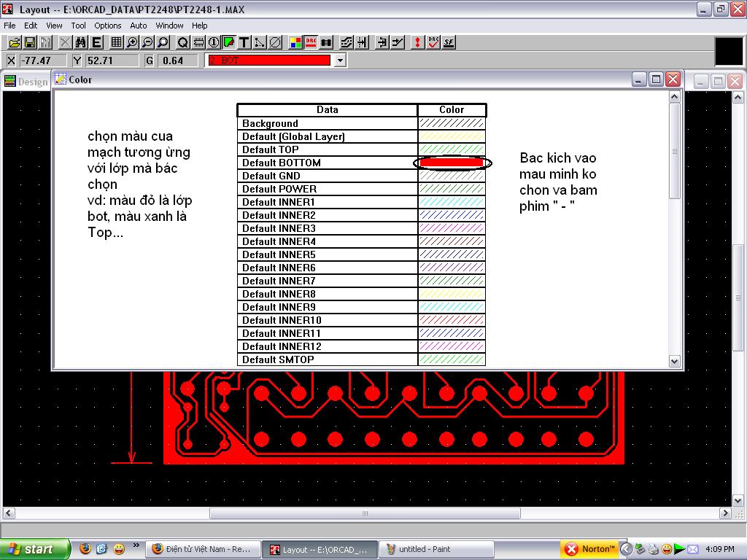This screenshot has height=560, width=747.
Task: Click the Open file folder icon
Action: click(x=14, y=42)
